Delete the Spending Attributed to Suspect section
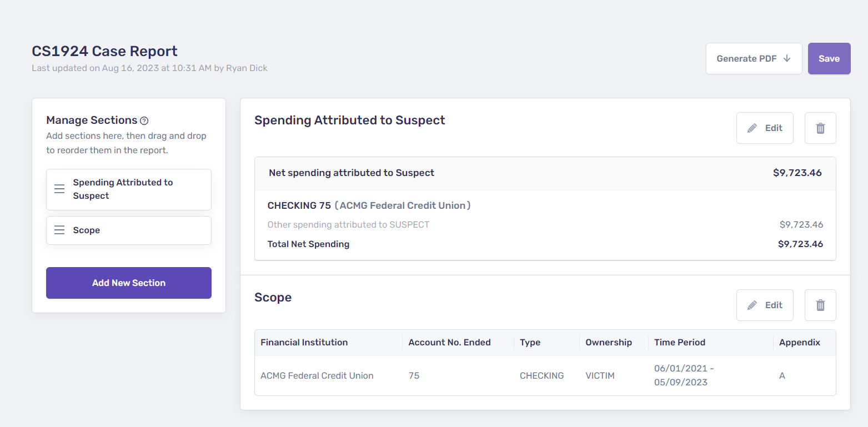Screen dimensions: 868x427 click(820, 128)
